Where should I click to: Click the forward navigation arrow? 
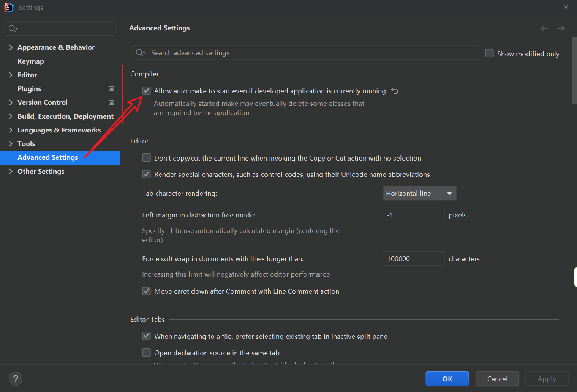tap(561, 29)
